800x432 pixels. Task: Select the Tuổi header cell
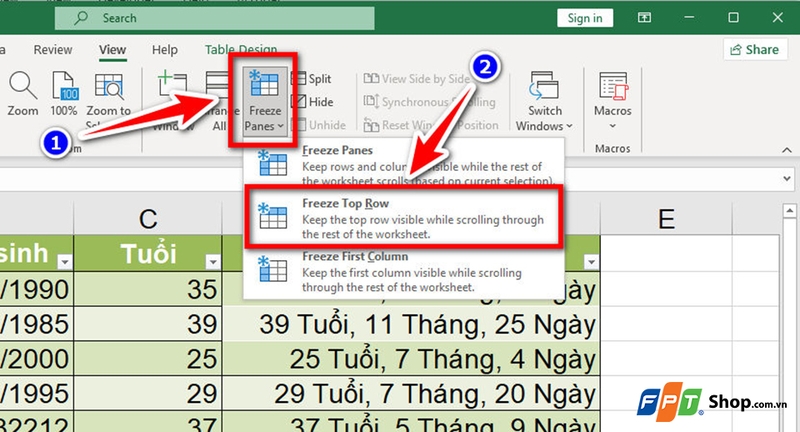click(x=148, y=253)
